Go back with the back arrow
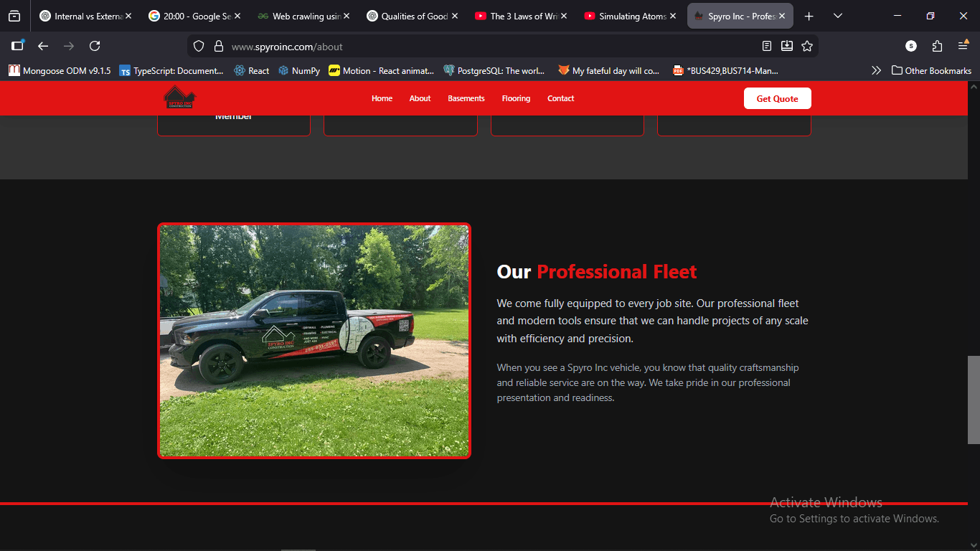Image resolution: width=980 pixels, height=551 pixels. pyautogui.click(x=43, y=46)
